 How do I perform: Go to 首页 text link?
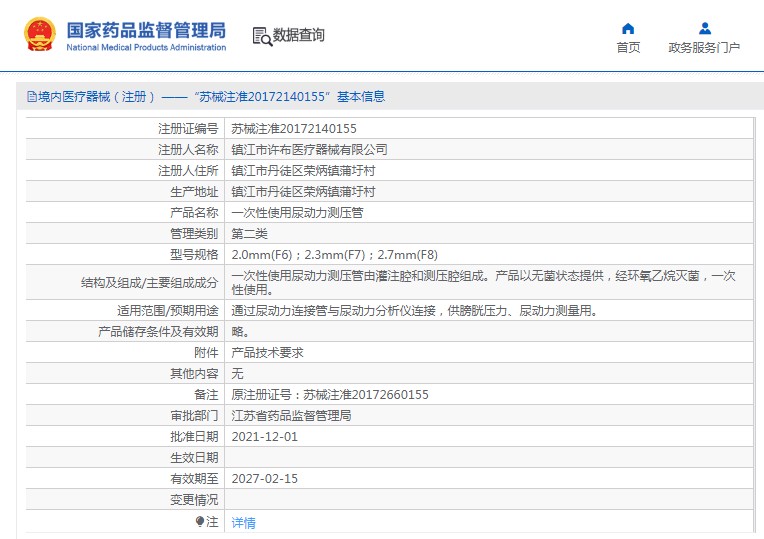coord(628,47)
